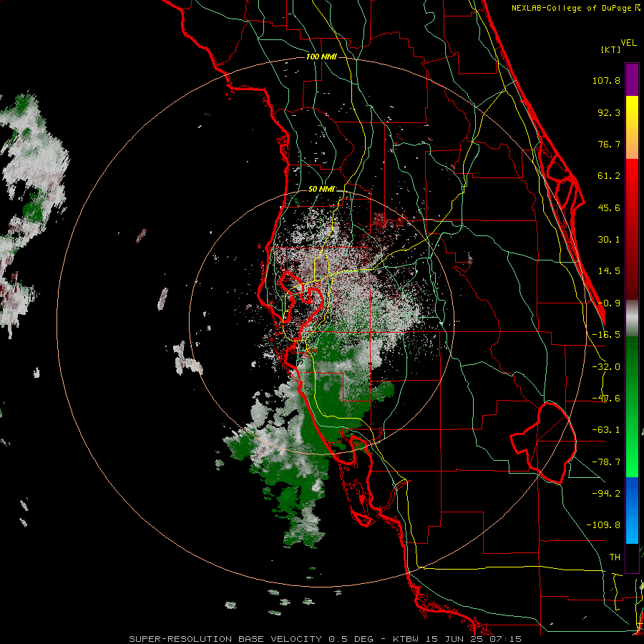This screenshot has height=644, width=644.
Task: Click the [KT] units label
Action: (x=611, y=49)
